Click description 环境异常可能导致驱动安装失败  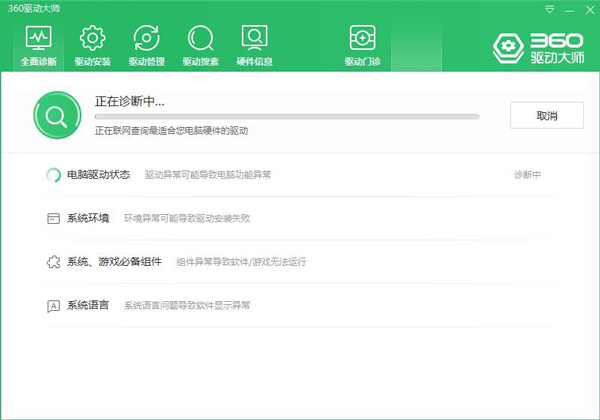[187, 218]
